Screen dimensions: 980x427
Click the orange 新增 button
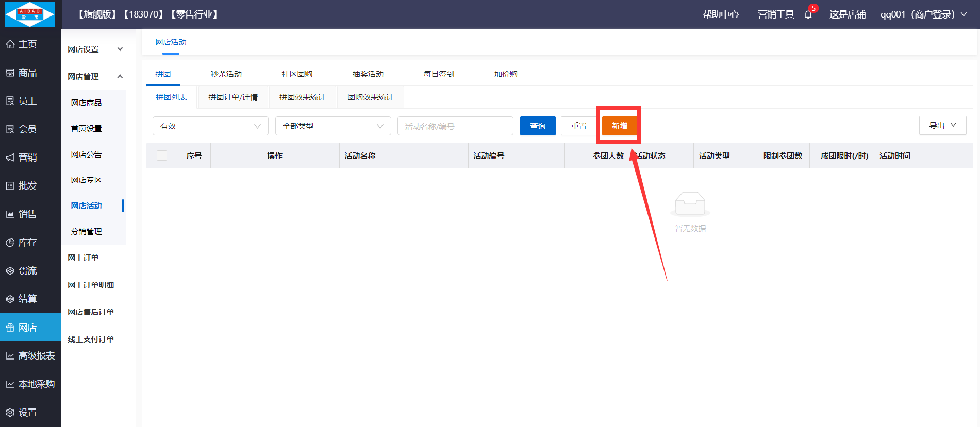point(619,126)
